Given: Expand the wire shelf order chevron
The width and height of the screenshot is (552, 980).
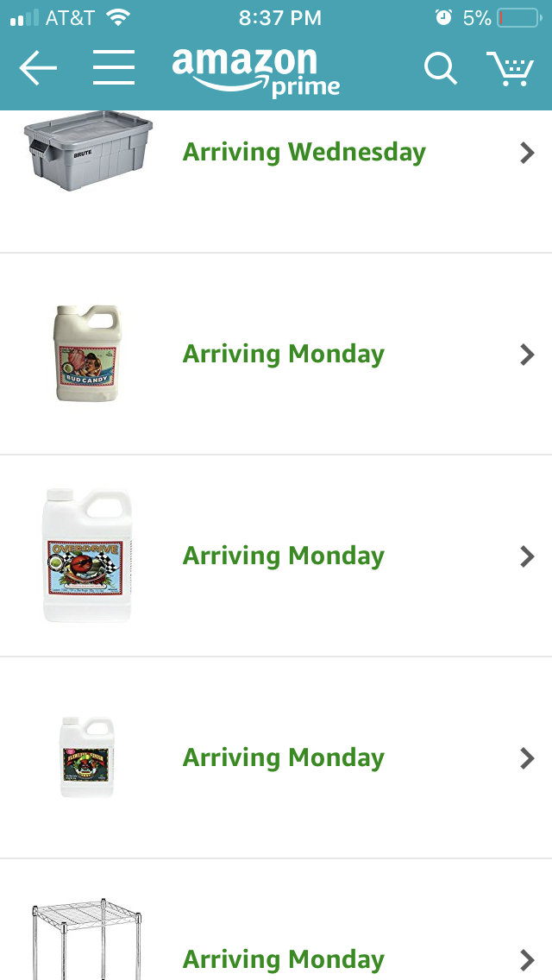Looking at the screenshot, I should (x=528, y=960).
